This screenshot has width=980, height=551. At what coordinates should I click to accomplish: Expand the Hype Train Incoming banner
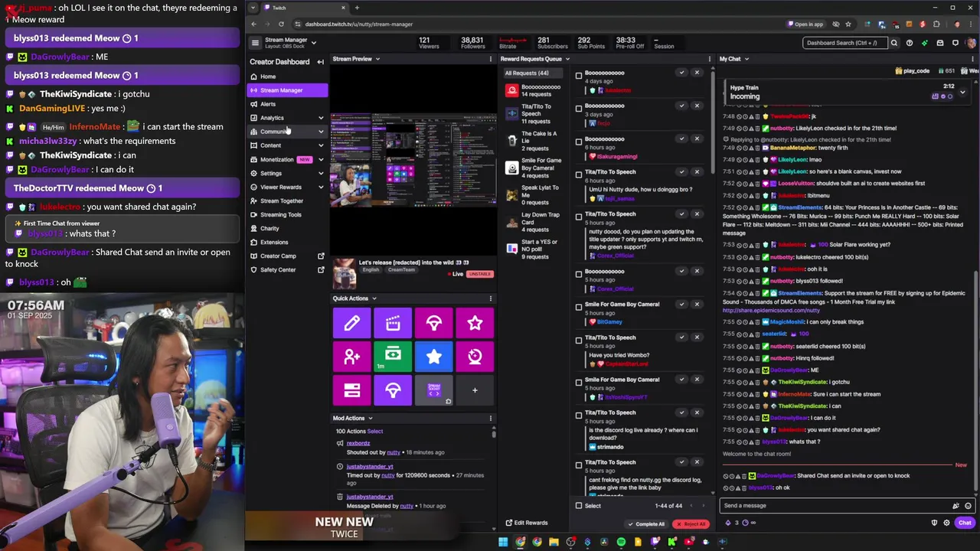962,92
